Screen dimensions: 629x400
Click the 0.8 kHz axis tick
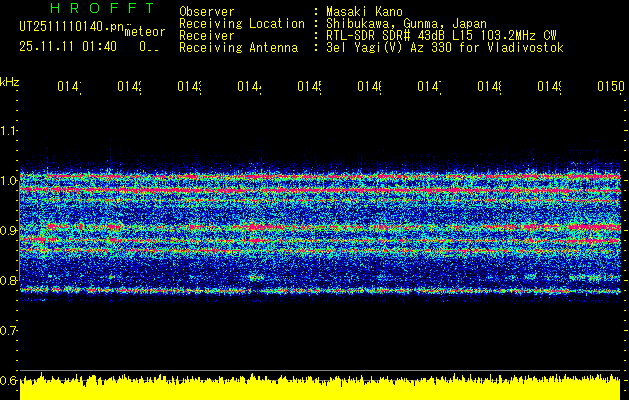[9, 281]
